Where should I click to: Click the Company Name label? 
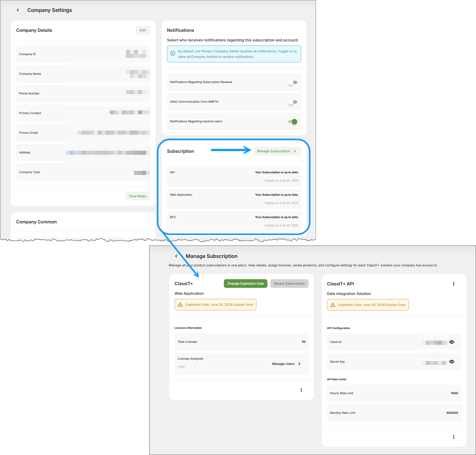pos(30,74)
